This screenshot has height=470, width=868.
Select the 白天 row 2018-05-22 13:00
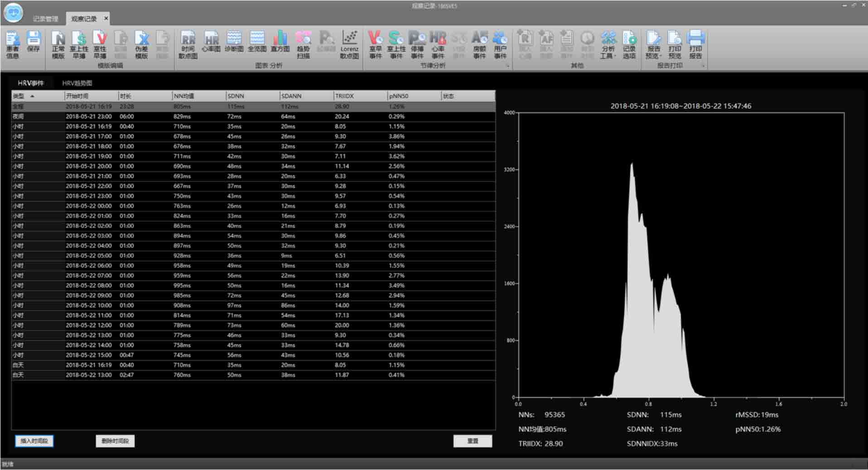coord(253,375)
